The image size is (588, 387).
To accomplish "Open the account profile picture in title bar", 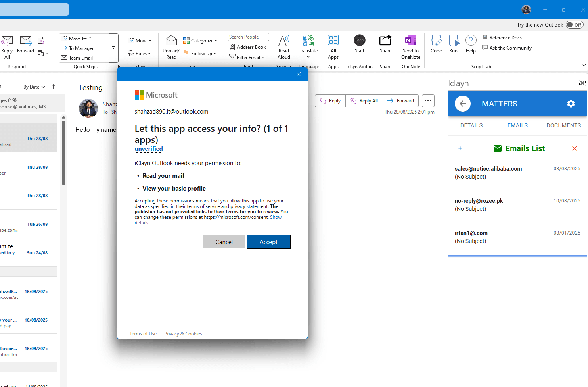I will (526, 10).
